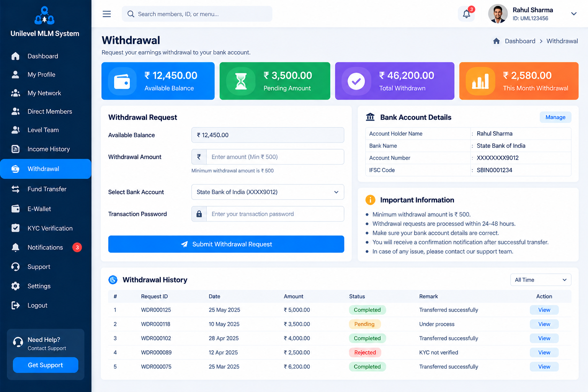The image size is (588, 392).
Task: Click the wallet icon on Available Balance card
Action: tap(122, 81)
